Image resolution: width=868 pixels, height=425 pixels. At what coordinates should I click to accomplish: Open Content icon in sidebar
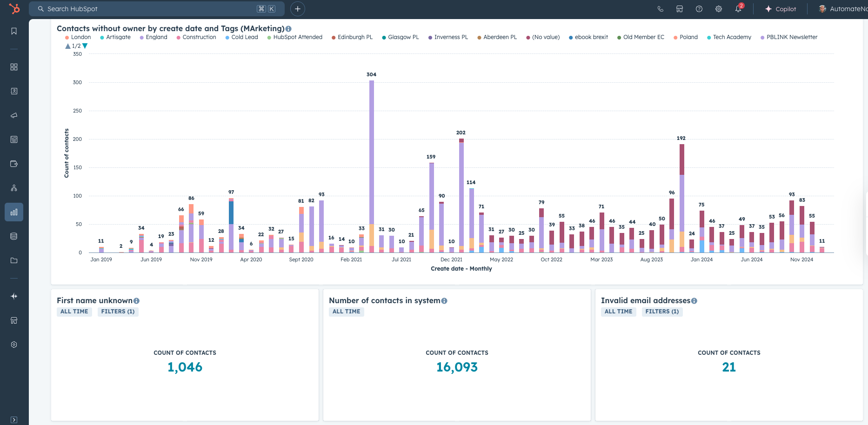click(x=14, y=139)
